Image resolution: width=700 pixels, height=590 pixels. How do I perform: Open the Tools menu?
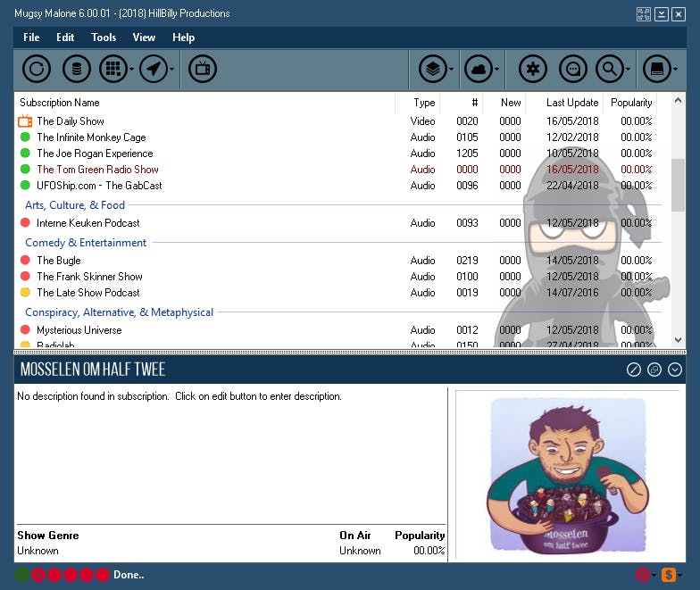104,37
